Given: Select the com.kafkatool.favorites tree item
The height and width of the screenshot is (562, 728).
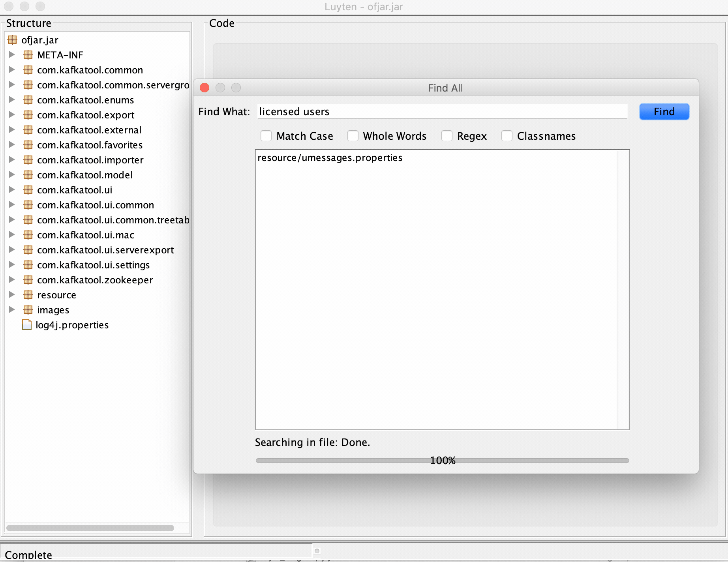Looking at the screenshot, I should pos(90,145).
